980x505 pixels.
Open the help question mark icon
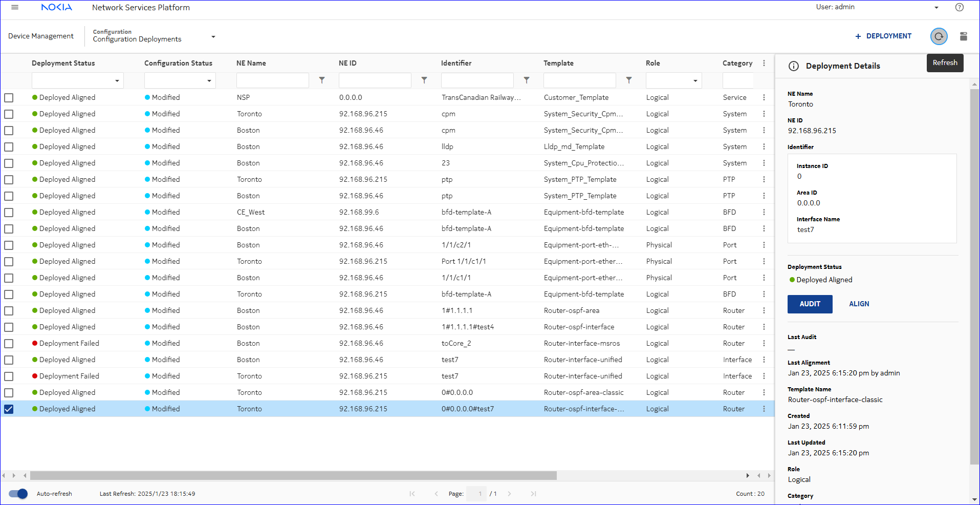(x=959, y=7)
